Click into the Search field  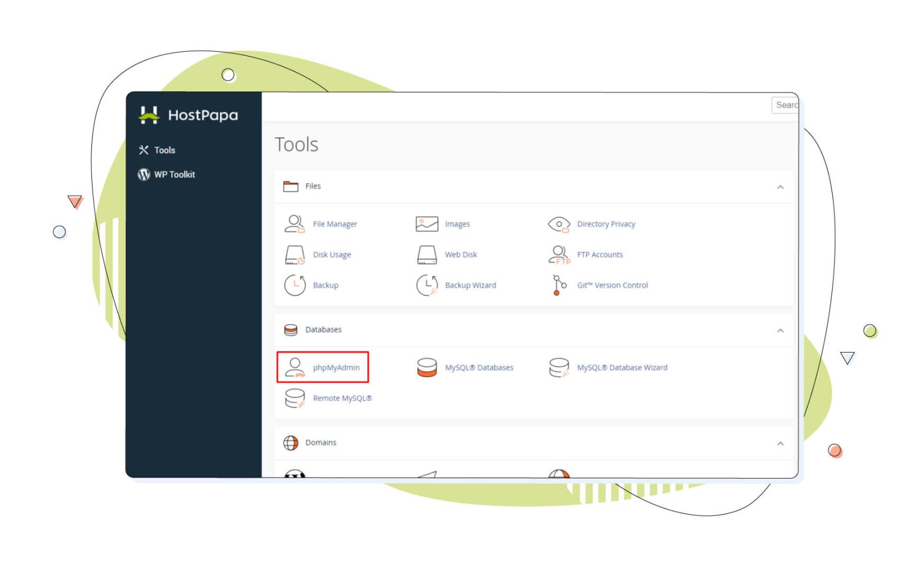click(786, 105)
